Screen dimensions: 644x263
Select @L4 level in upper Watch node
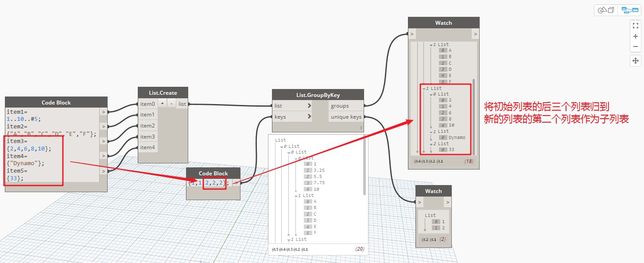(x=417, y=162)
